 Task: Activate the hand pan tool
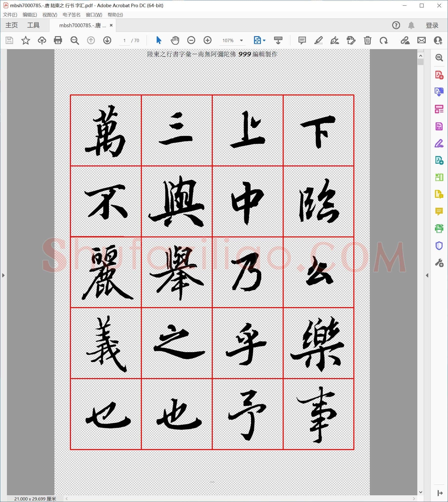(175, 40)
